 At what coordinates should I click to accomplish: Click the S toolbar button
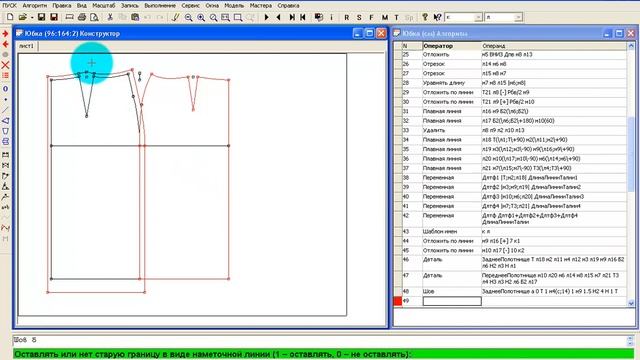(359, 18)
